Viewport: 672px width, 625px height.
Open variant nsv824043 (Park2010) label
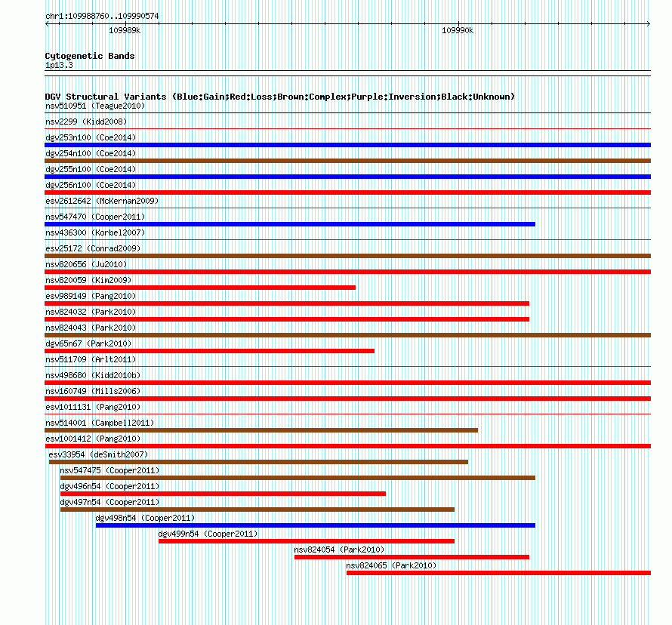[x=91, y=328]
